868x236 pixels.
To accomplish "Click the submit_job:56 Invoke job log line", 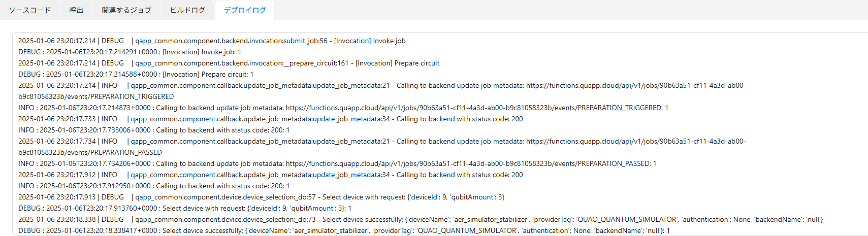I will (212, 41).
